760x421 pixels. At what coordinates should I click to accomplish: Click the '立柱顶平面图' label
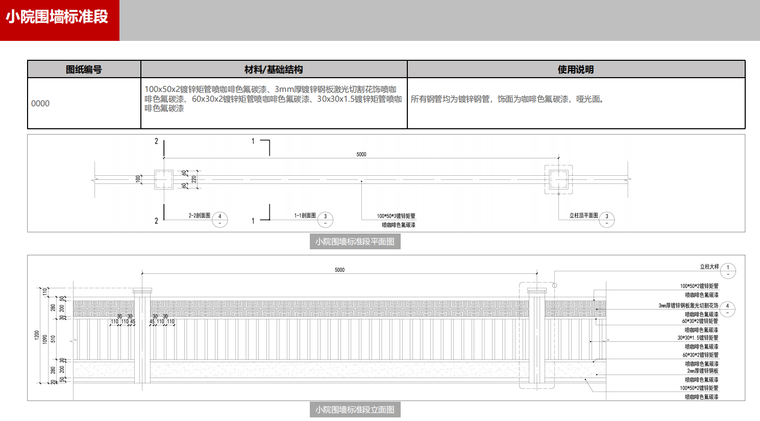point(584,216)
